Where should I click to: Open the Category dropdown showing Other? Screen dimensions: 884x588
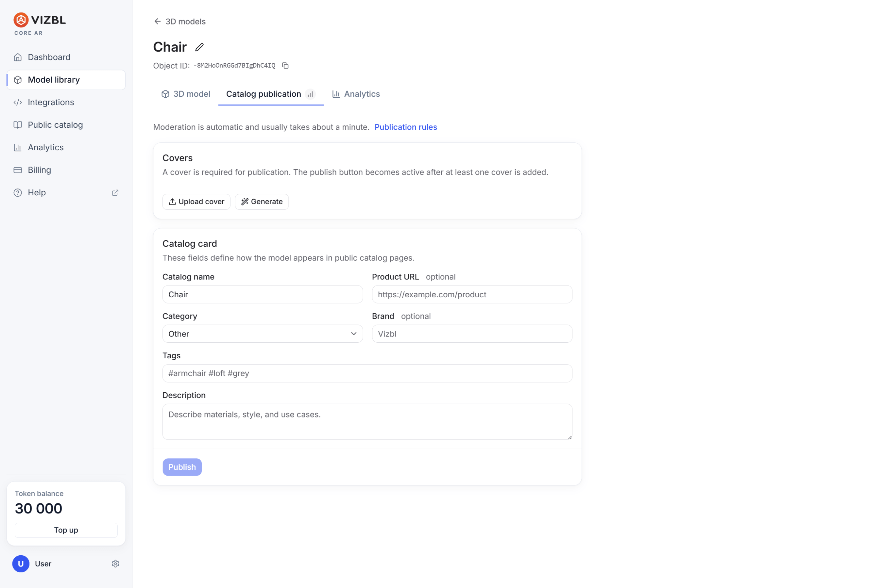click(x=263, y=334)
